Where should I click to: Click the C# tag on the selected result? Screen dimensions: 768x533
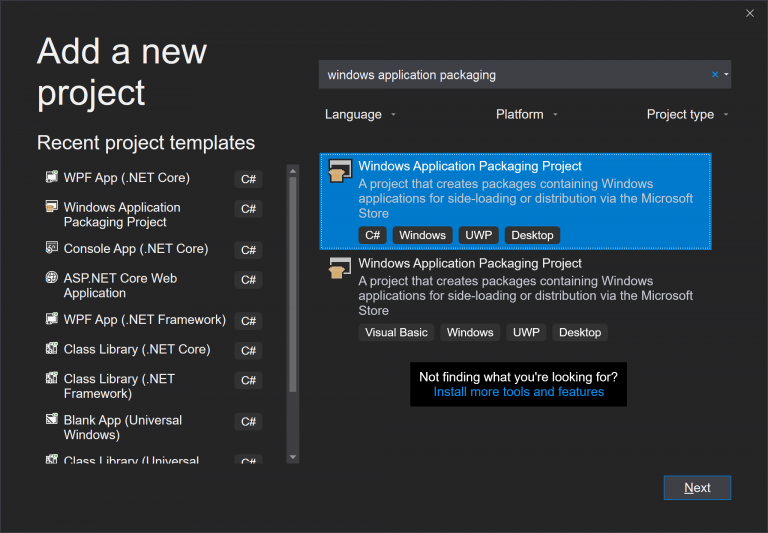pos(372,235)
